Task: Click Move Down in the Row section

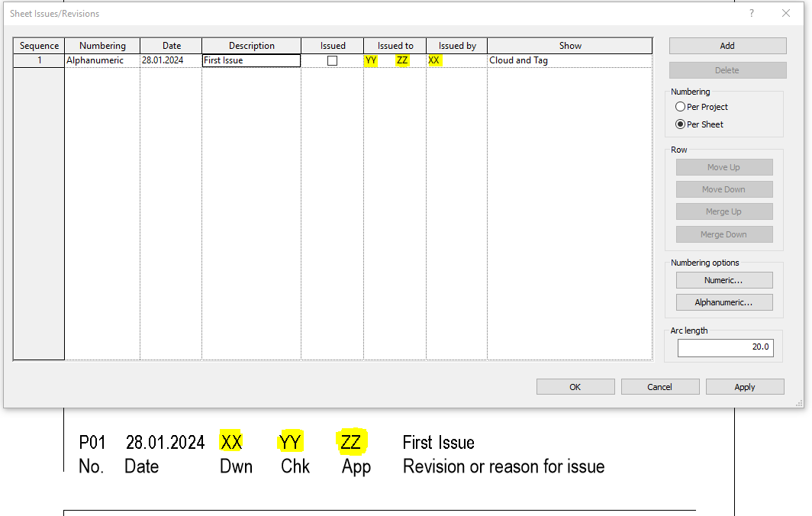Action: (x=723, y=189)
